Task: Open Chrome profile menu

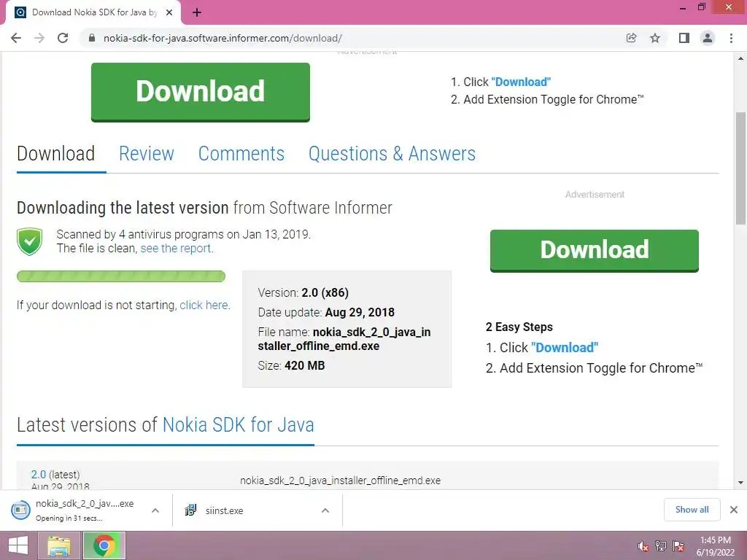Action: [x=708, y=38]
